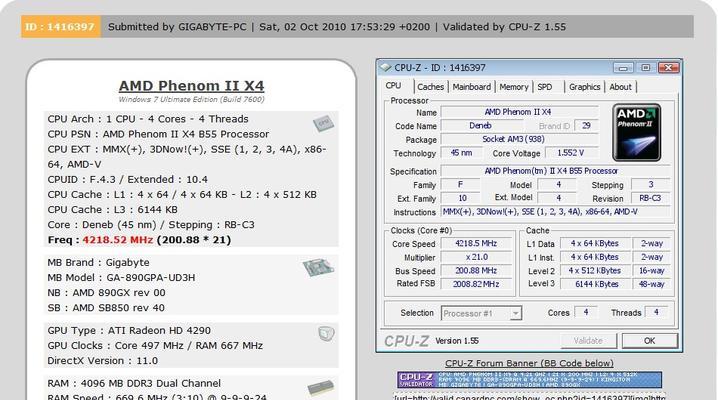
Task: Select the Graphics tab
Action: click(x=584, y=86)
